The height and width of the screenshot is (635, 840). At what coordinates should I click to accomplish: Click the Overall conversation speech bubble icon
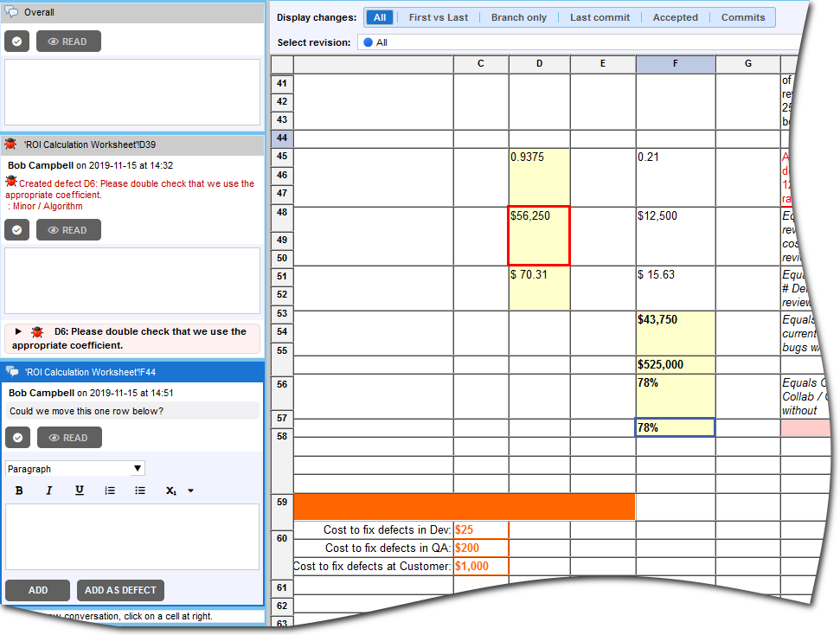coord(11,11)
